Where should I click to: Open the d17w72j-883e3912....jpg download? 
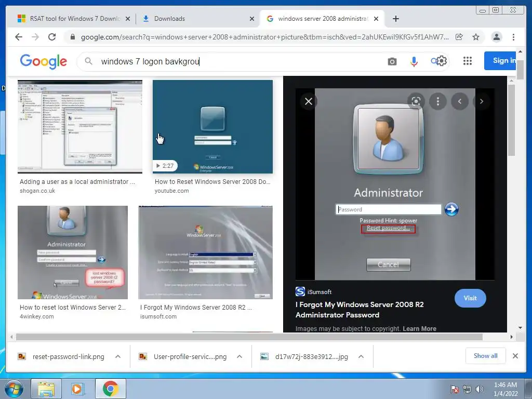312,356
